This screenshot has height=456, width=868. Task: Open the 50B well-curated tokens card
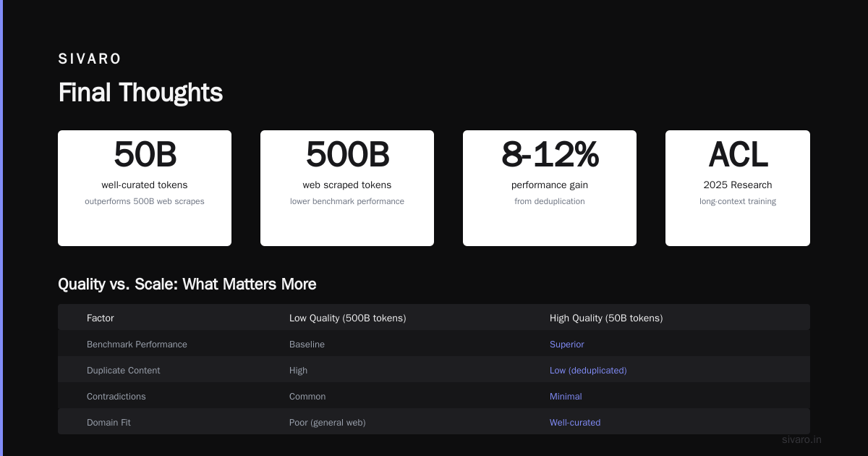(x=145, y=188)
